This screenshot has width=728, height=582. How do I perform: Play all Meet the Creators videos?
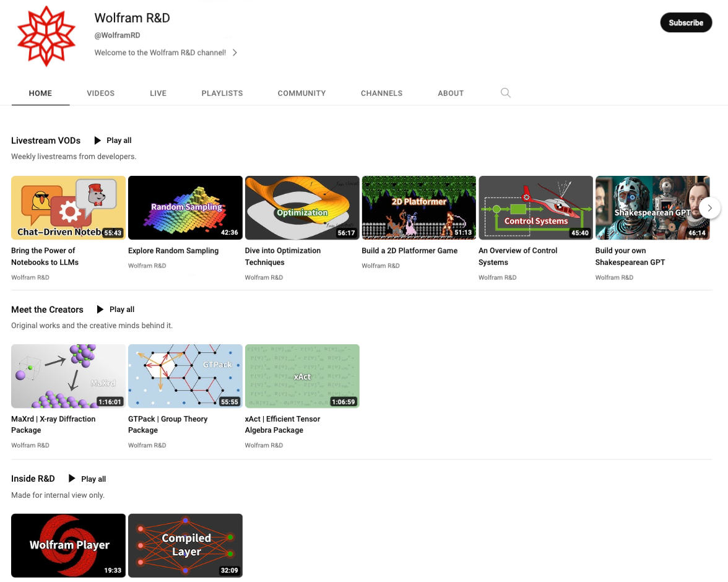coord(116,310)
